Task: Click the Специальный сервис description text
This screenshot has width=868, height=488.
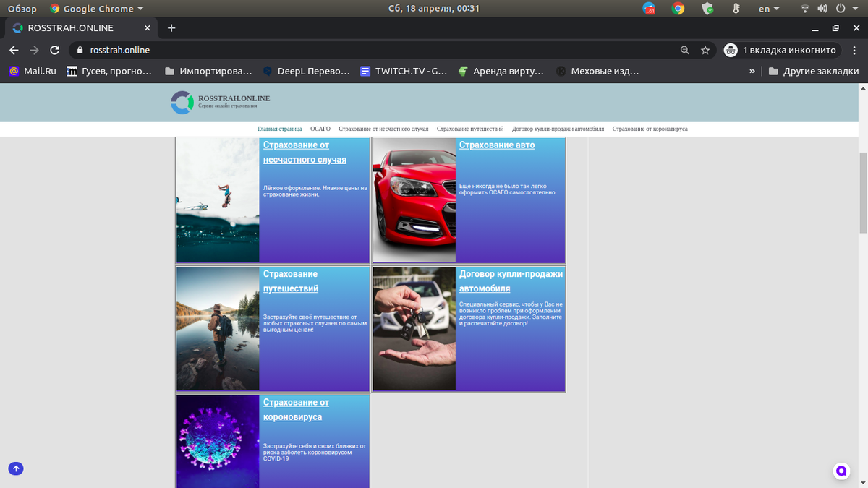Action: pos(511,314)
